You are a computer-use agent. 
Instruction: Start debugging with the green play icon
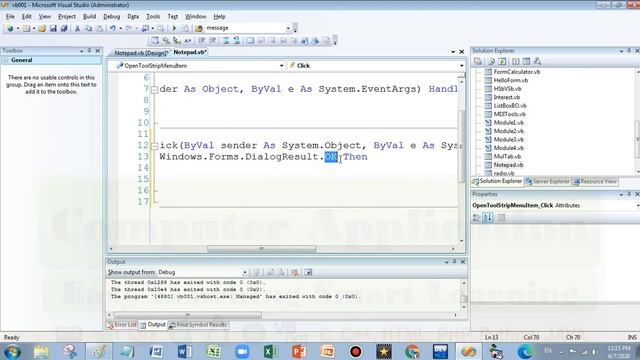point(174,28)
